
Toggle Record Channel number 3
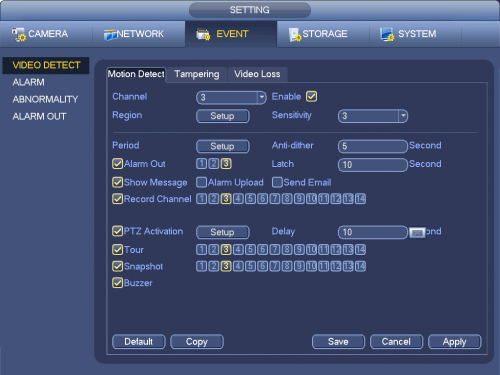226,199
